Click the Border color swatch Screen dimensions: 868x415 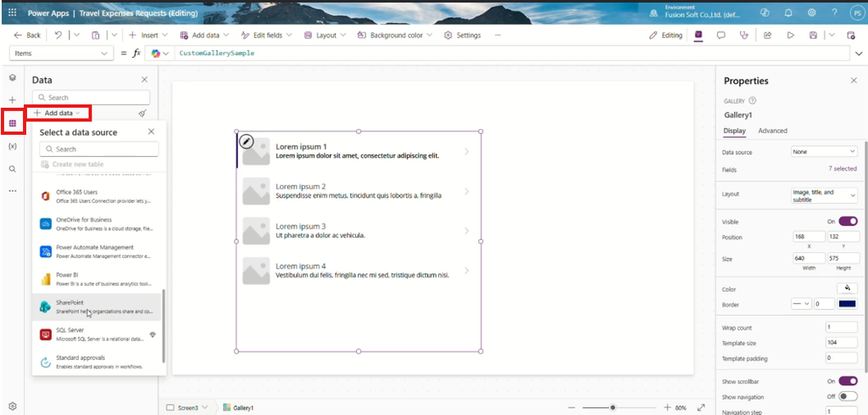(x=848, y=304)
